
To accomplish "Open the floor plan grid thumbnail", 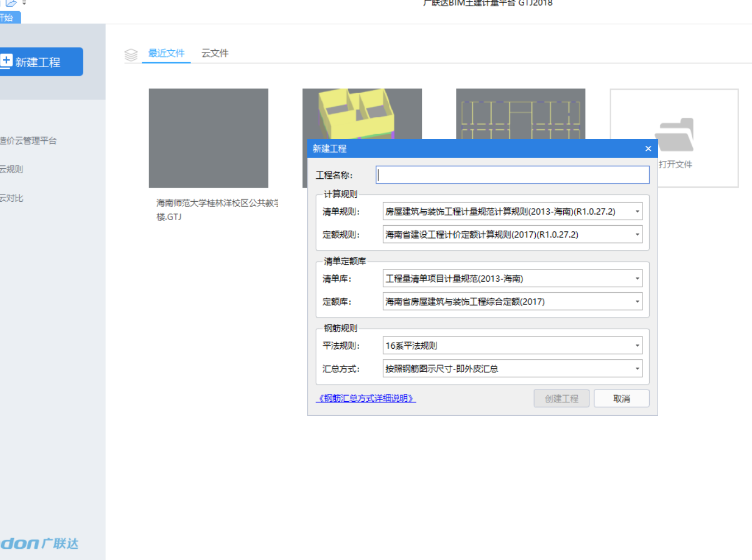I will [x=520, y=113].
